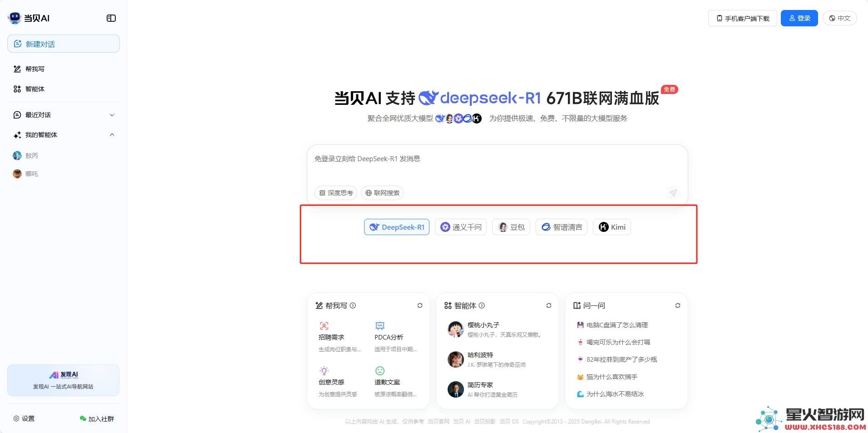This screenshot has height=433, width=868.
Task: Refresh the 问一问 card
Action: coord(678,305)
